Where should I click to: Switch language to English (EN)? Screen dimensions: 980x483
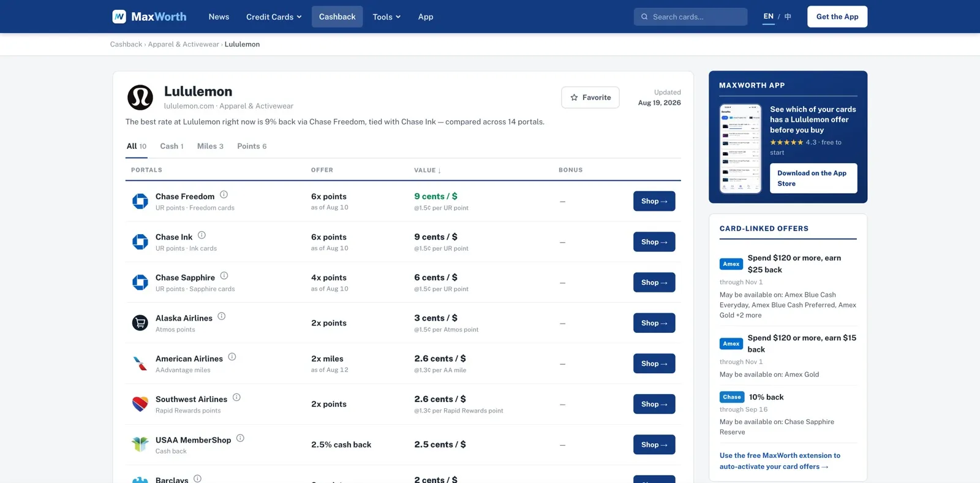768,17
